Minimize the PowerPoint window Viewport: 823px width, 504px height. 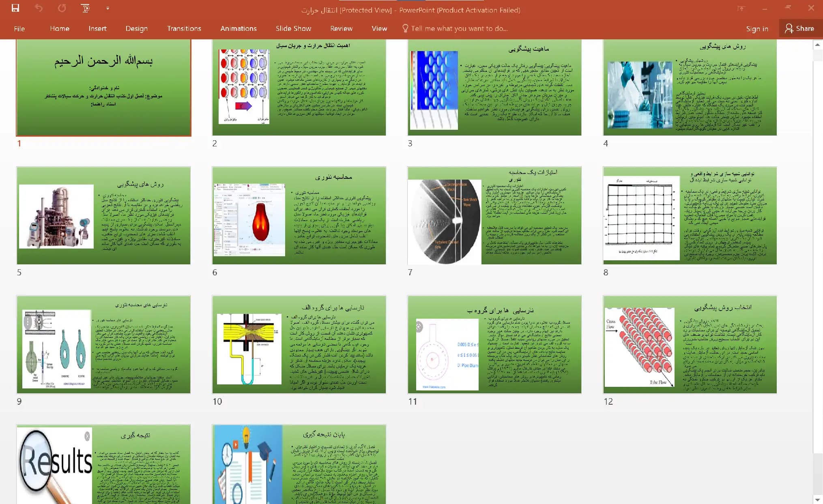765,8
